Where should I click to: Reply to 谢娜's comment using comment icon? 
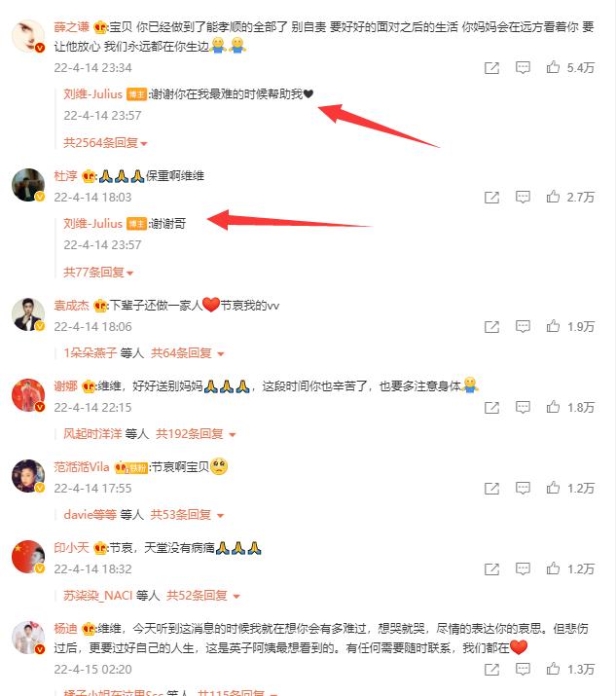click(523, 407)
